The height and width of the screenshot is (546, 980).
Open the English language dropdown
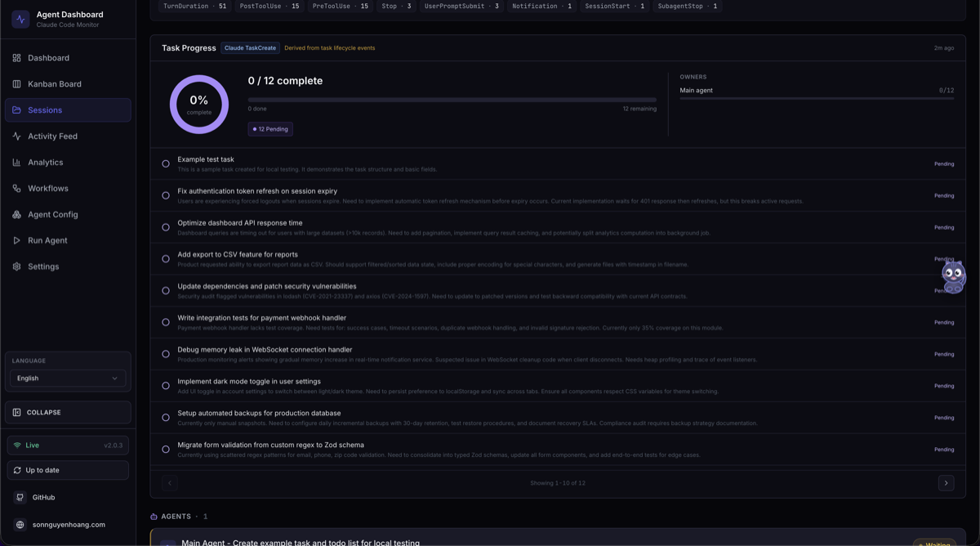(x=68, y=378)
